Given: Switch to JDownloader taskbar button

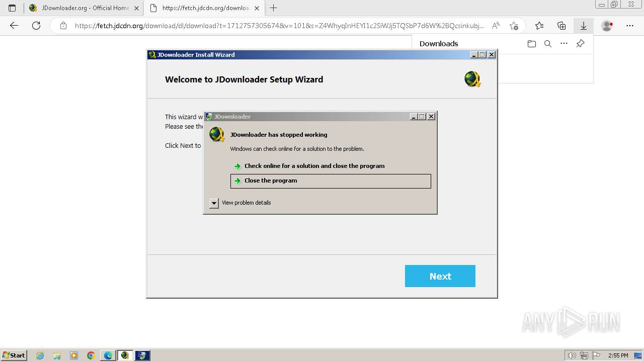Looking at the screenshot, I should [125, 355].
